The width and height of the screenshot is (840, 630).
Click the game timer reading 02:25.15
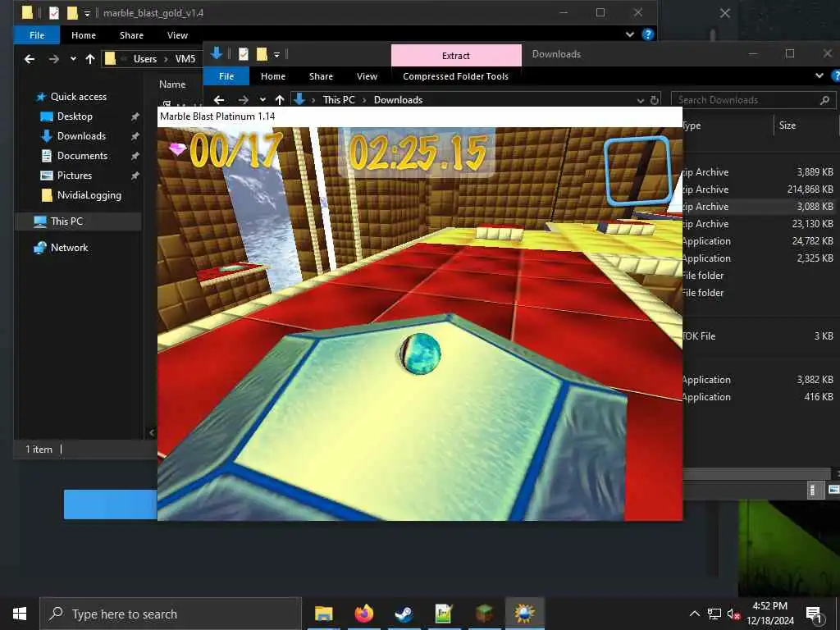(418, 153)
